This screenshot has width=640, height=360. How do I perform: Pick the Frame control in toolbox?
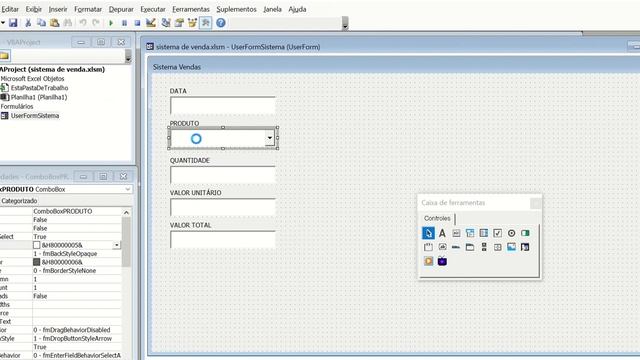click(428, 247)
